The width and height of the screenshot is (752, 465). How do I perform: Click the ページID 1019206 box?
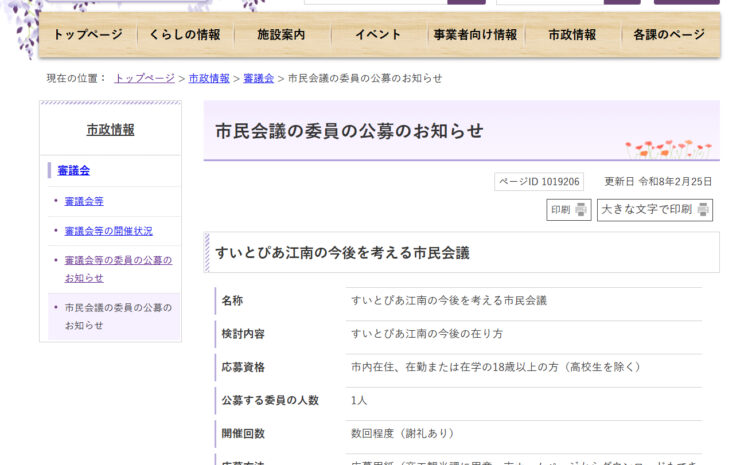coord(539,181)
